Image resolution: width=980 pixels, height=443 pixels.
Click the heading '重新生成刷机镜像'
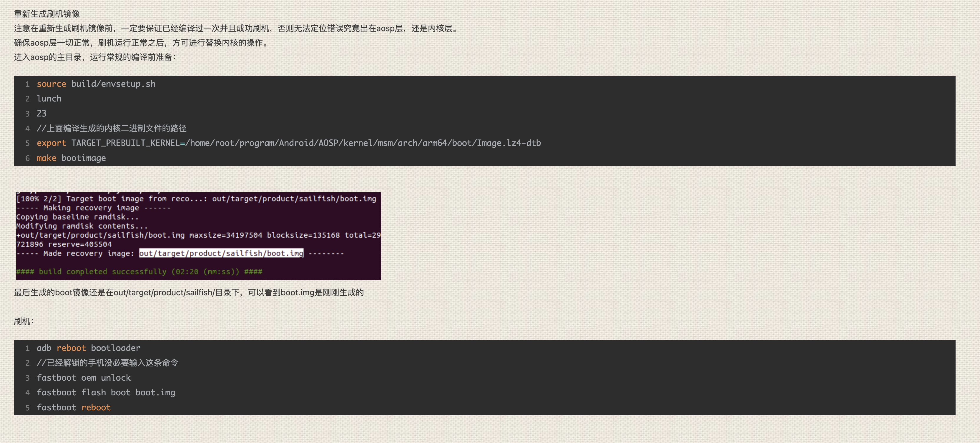pos(47,14)
